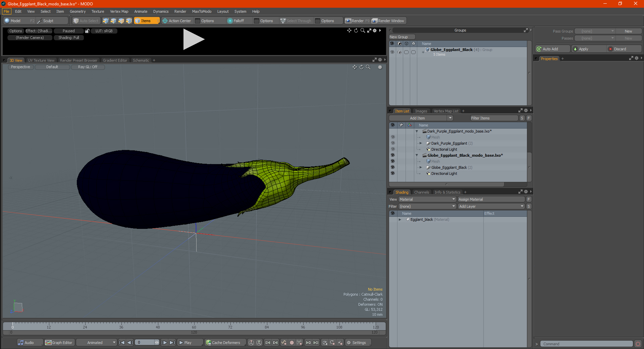Toggle Globe_Eggplant_Black group visibility eye
This screenshot has width=644, height=349.
pyautogui.click(x=392, y=52)
